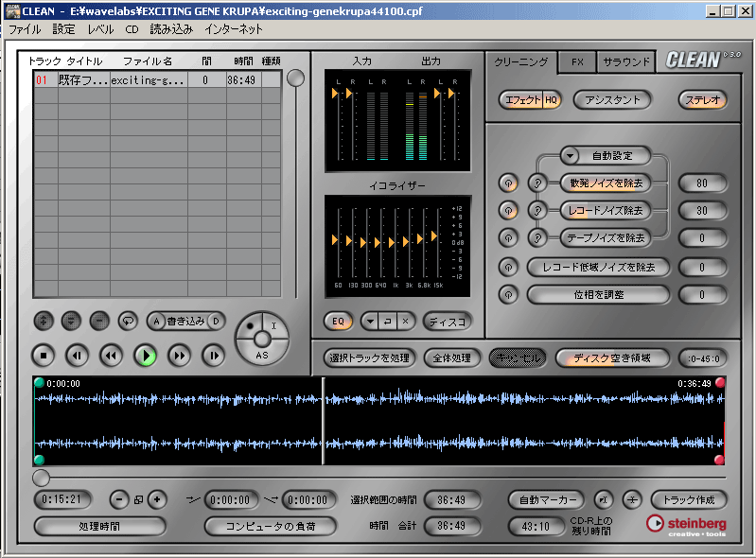
Task: Switch to the クリーニング tab
Action: click(521, 62)
